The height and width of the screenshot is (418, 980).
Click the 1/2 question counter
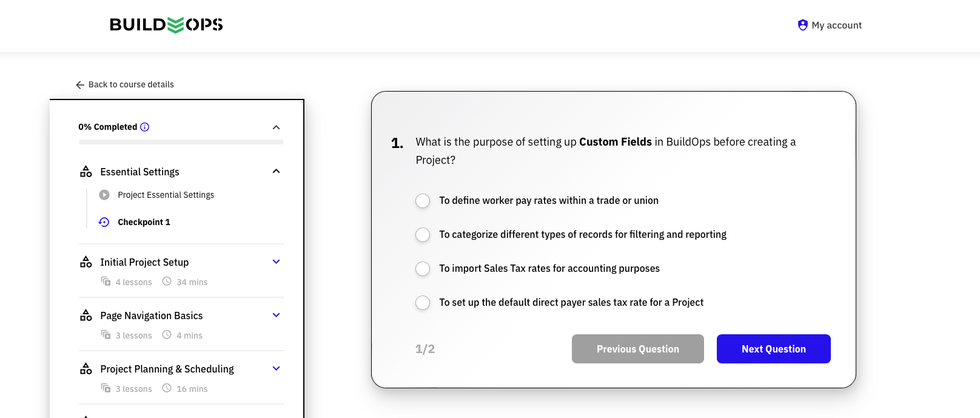tap(425, 349)
